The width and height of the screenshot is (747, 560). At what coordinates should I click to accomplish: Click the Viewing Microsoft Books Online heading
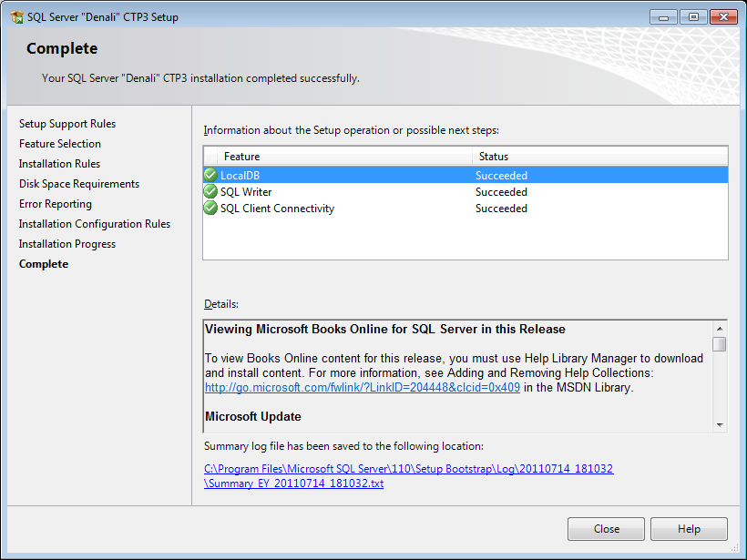tap(385, 329)
